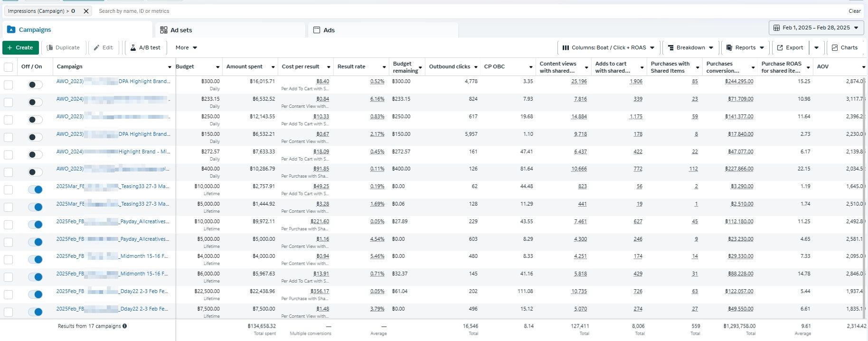The image size is (868, 341).
Task: Toggle on the first AWO_2023 DPA Highlight campaign
Action: (35, 85)
